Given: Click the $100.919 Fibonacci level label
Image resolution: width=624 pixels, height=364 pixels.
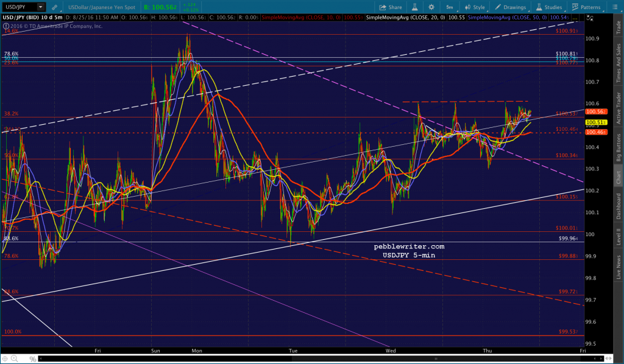Looking at the screenshot, I should (567, 30).
